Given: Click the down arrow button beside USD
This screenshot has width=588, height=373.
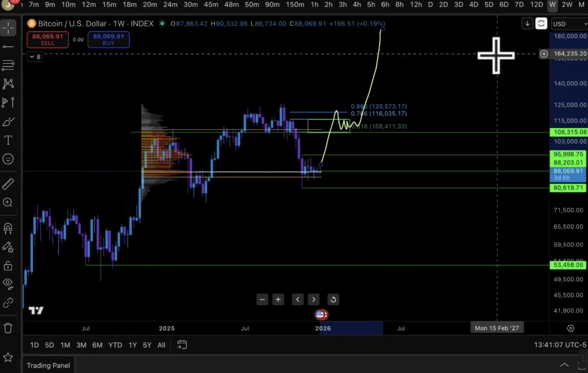Looking at the screenshot, I should [527, 23].
